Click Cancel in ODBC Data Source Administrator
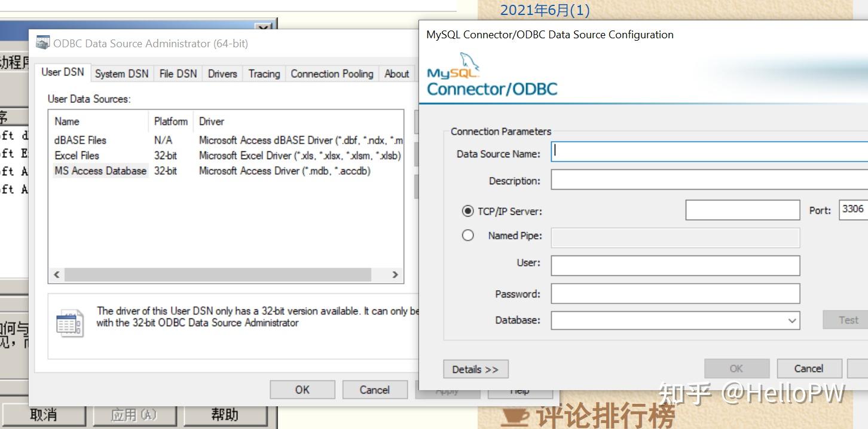Image resolution: width=868 pixels, height=429 pixels. pos(375,390)
